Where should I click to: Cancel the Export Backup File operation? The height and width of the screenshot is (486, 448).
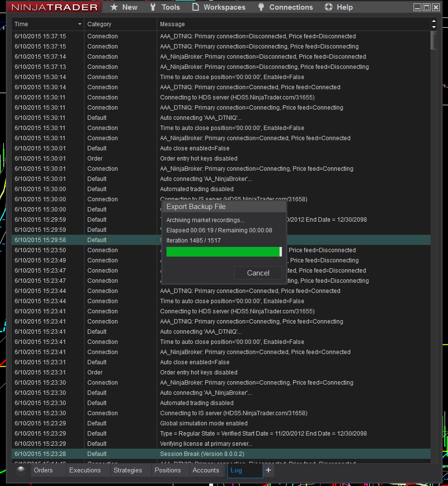click(258, 273)
